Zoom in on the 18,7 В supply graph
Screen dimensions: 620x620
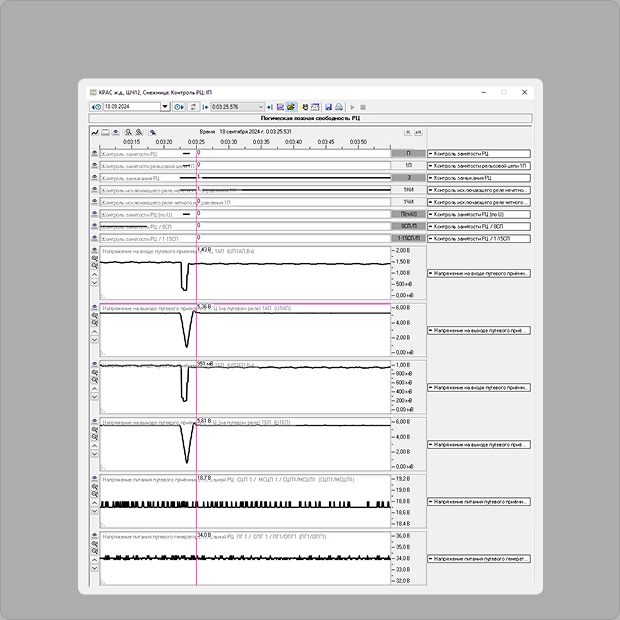pos(95,486)
